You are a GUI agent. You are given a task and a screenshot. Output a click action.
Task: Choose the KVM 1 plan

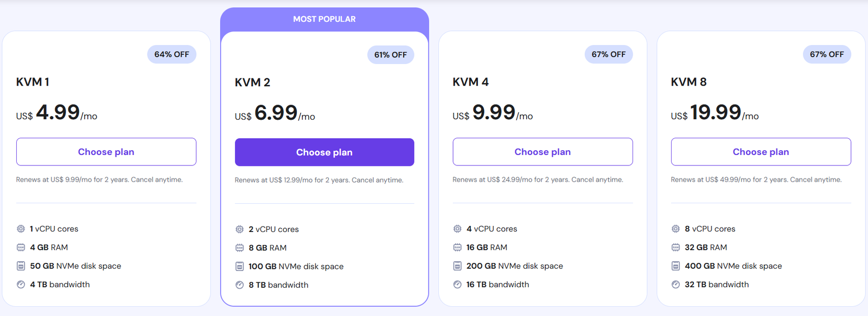[106, 152]
